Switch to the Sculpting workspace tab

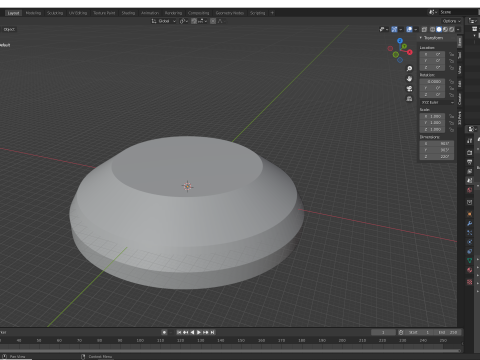55,13
